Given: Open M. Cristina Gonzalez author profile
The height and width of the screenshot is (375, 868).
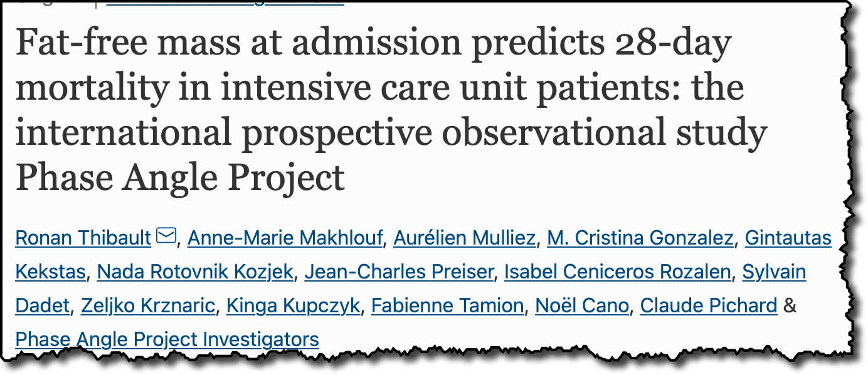Looking at the screenshot, I should [x=640, y=238].
